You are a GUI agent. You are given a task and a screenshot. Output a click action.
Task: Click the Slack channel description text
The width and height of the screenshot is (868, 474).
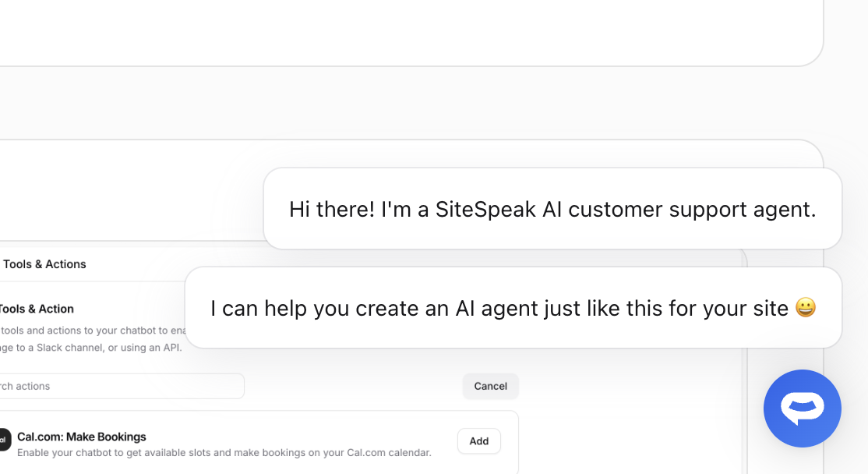coord(90,348)
